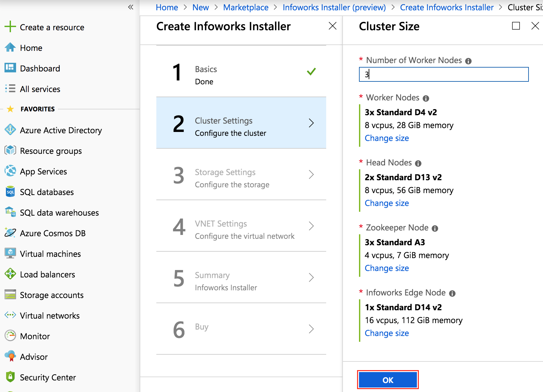Image resolution: width=543 pixels, height=392 pixels.
Task: Click the Advisor cloud icon
Action: coord(10,356)
